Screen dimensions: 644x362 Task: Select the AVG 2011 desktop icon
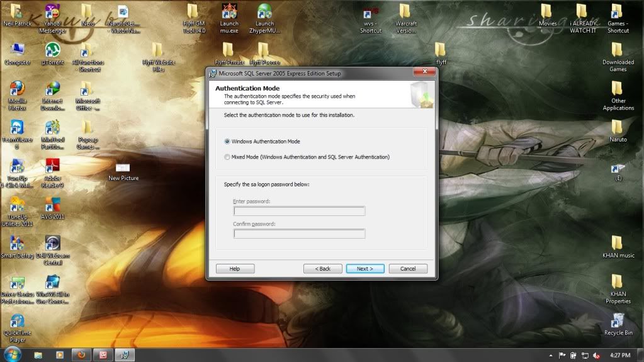click(x=52, y=205)
